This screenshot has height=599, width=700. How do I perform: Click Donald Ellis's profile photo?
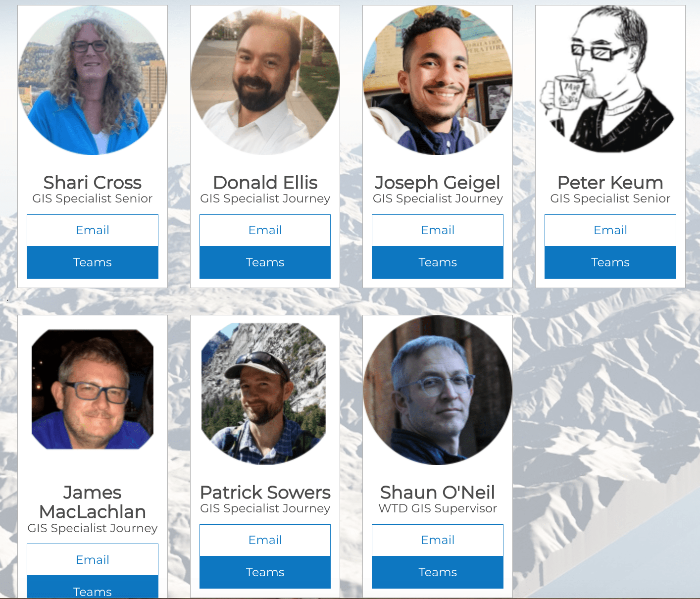point(265,80)
